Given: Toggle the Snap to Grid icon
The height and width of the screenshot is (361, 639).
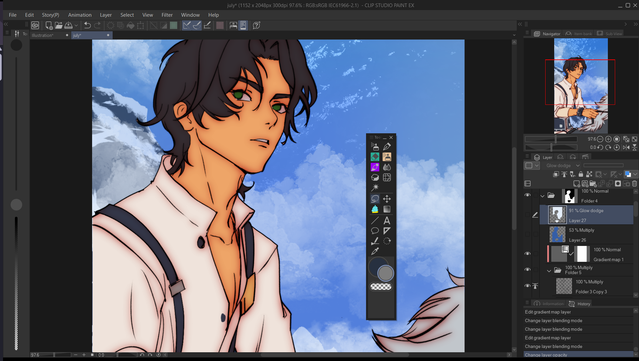Looking at the screenshot, I should tap(207, 25).
